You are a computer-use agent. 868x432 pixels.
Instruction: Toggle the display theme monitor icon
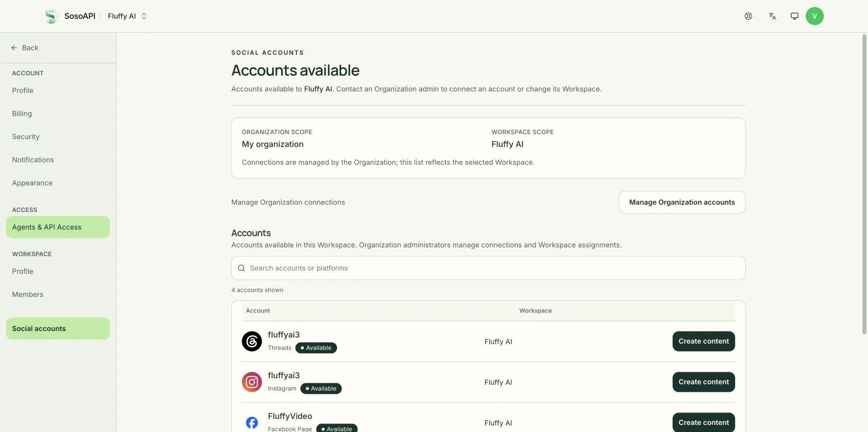795,16
